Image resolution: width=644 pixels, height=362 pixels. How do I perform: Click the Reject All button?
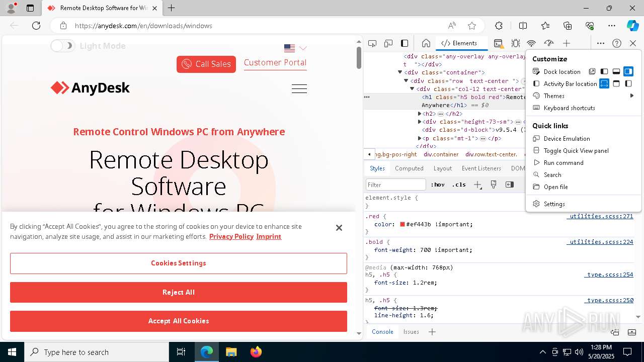click(x=179, y=292)
